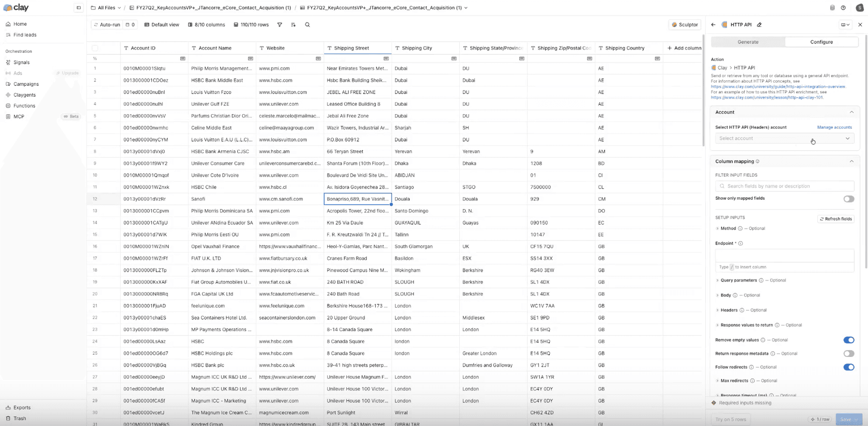Select the Shipping Street column header
This screenshot has width=868, height=426.
click(x=358, y=48)
